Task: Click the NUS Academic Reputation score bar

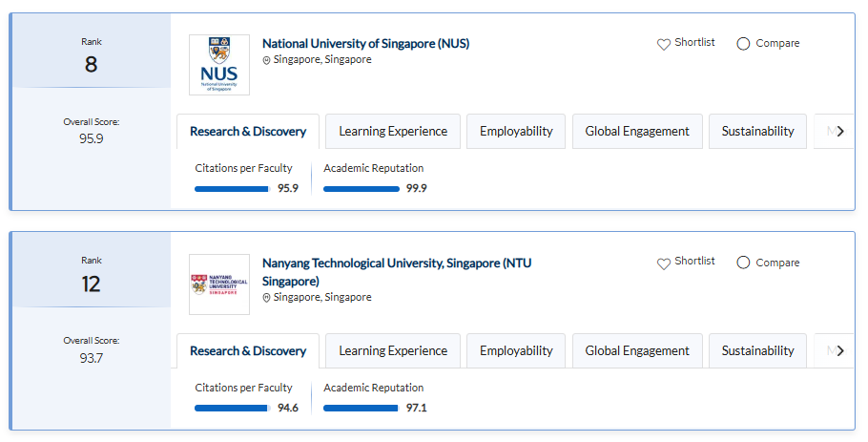Action: pyautogui.click(x=362, y=189)
